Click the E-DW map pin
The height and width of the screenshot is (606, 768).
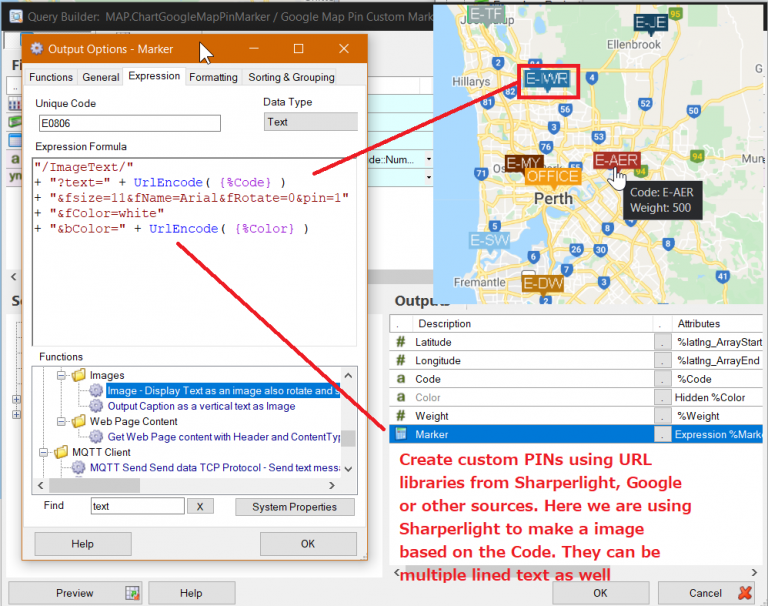point(543,284)
